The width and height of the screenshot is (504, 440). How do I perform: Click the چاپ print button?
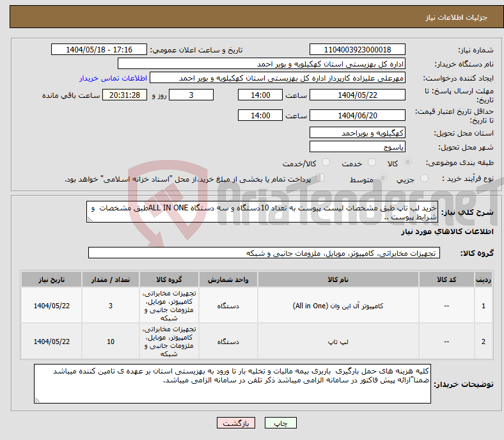[x=281, y=423]
